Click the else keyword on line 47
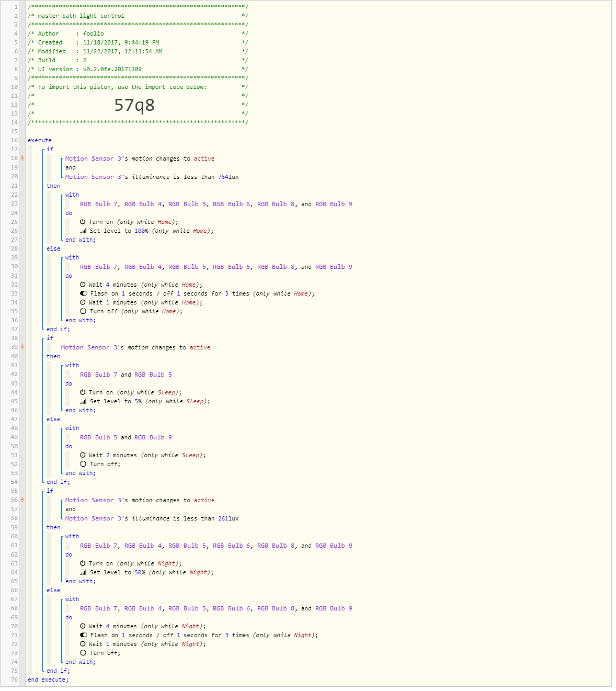The height and width of the screenshot is (691, 616). coord(53,419)
